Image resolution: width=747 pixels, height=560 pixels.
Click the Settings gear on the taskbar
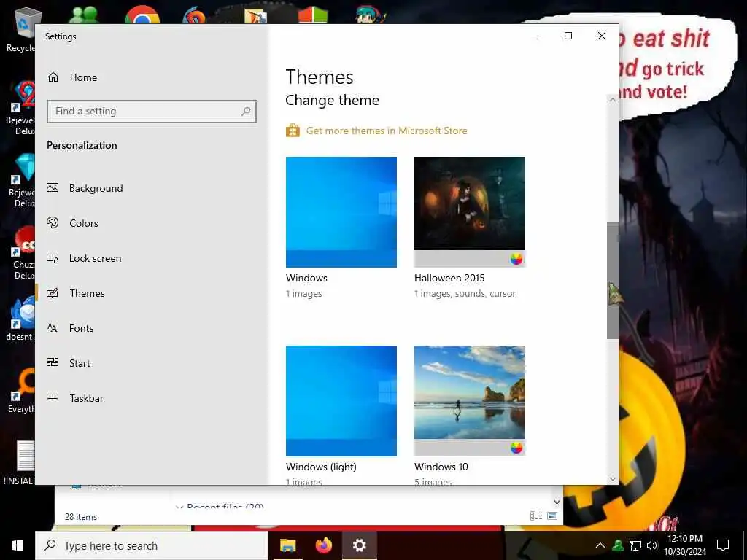point(359,545)
